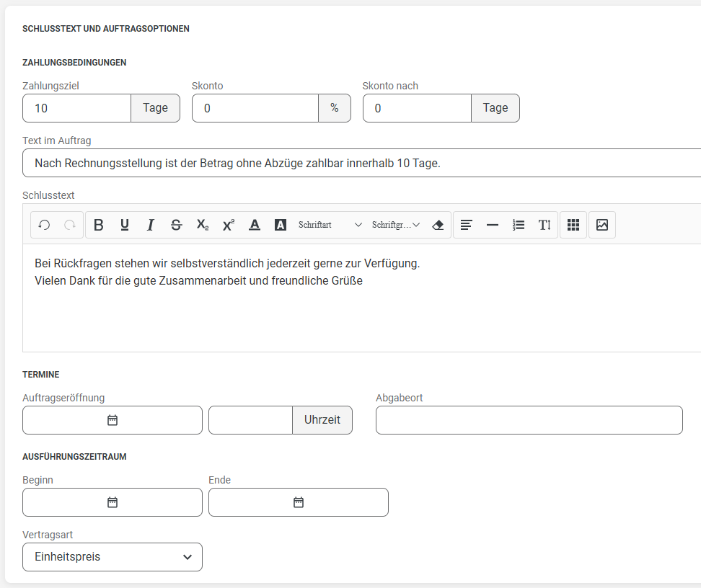Click the 'AUSFÜHRUNGSZEITRAUM' section label
Screen dimensions: 701x588
click(x=74, y=457)
